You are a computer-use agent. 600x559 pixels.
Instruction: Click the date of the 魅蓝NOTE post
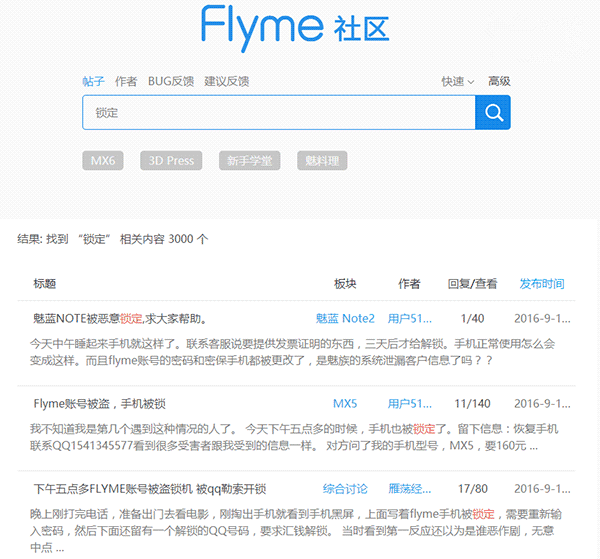point(542,318)
